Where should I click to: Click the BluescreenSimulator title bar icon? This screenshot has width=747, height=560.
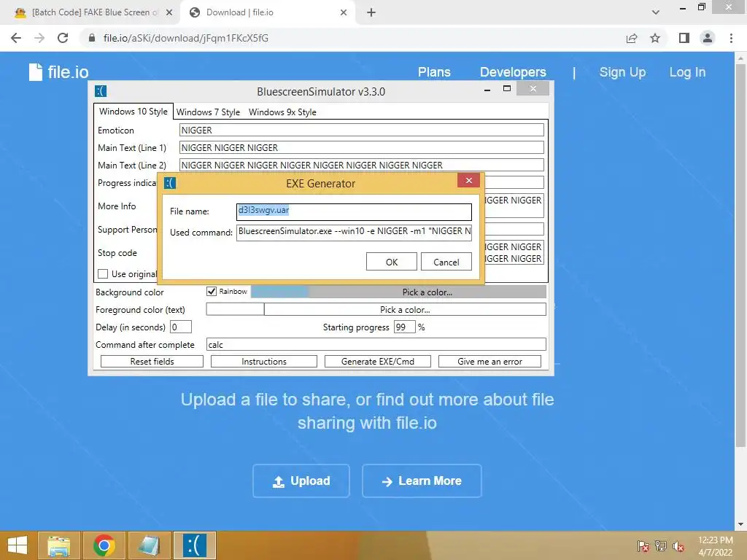click(101, 91)
